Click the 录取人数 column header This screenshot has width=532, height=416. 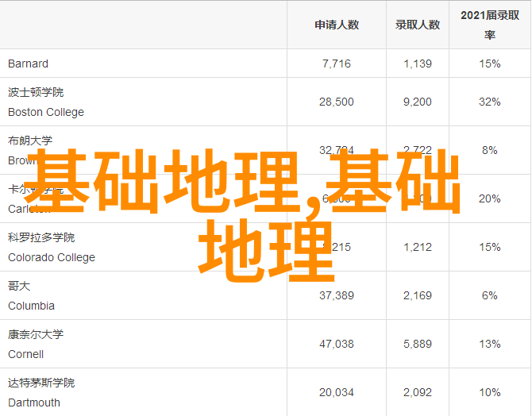tap(418, 25)
